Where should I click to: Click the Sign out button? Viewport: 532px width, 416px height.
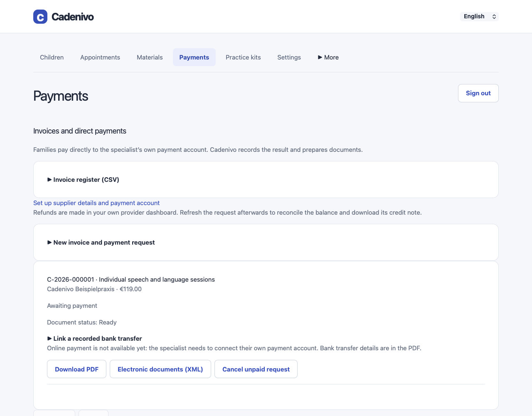click(x=478, y=93)
